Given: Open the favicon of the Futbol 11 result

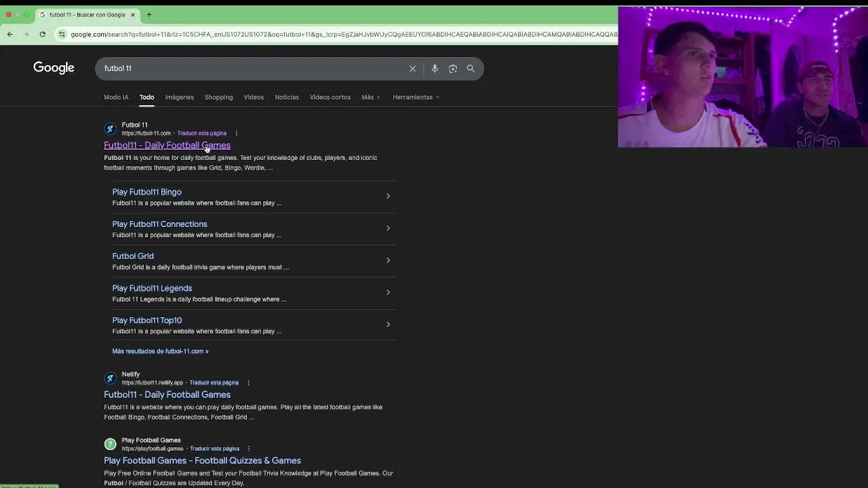Looking at the screenshot, I should [110, 129].
